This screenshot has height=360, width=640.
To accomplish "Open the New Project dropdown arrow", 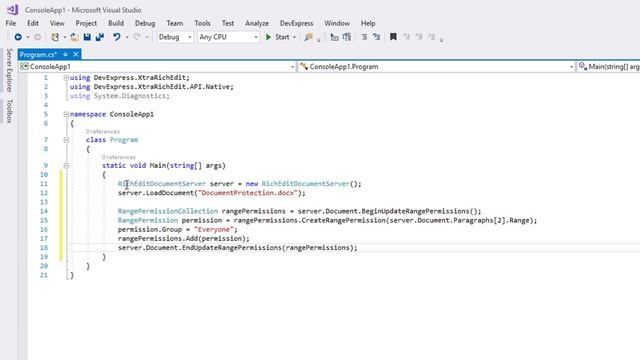I will click(x=64, y=38).
